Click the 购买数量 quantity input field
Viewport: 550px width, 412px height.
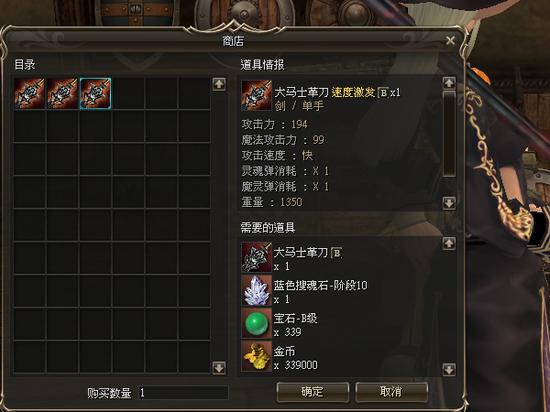pos(183,393)
